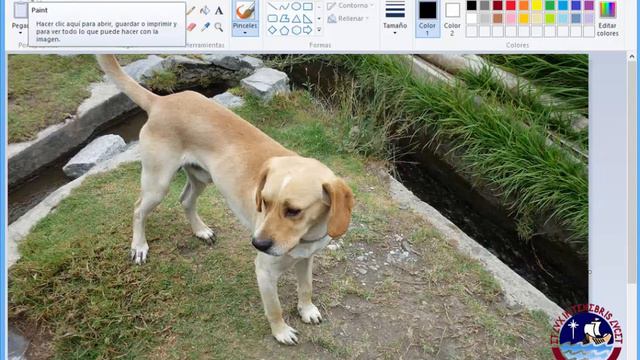
Task: Pick the orange palette swatch
Action: [524, 5]
